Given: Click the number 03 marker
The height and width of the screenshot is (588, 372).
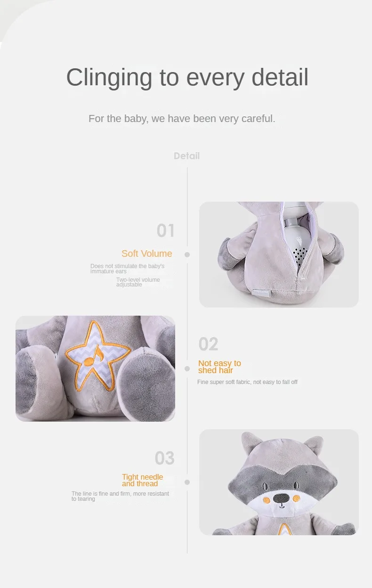Looking at the screenshot, I should coord(165,458).
